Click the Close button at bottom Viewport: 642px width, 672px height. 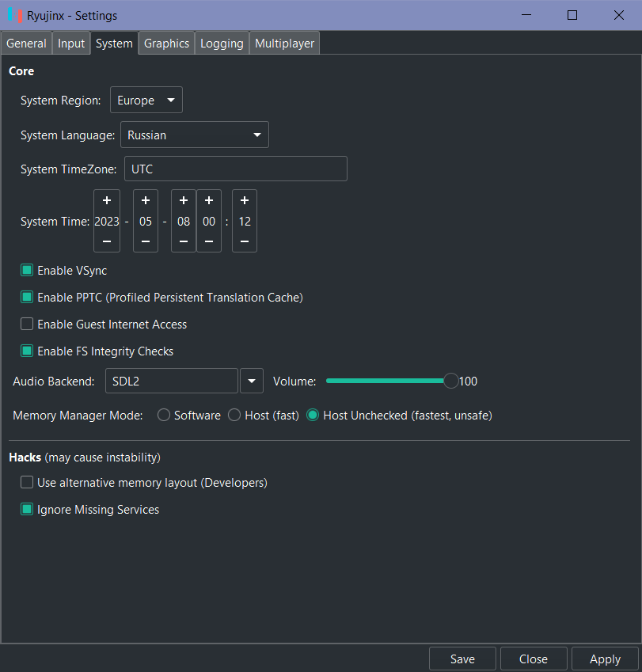tap(534, 659)
